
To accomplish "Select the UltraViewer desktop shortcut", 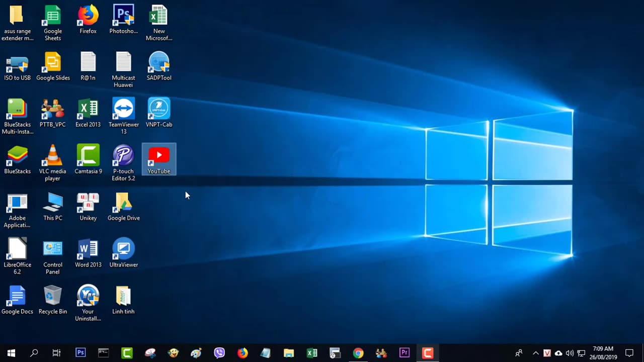I will [123, 254].
